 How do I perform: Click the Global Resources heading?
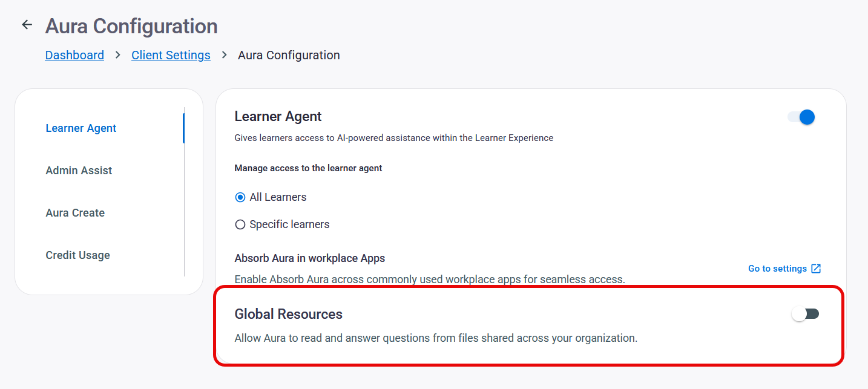[x=288, y=314]
